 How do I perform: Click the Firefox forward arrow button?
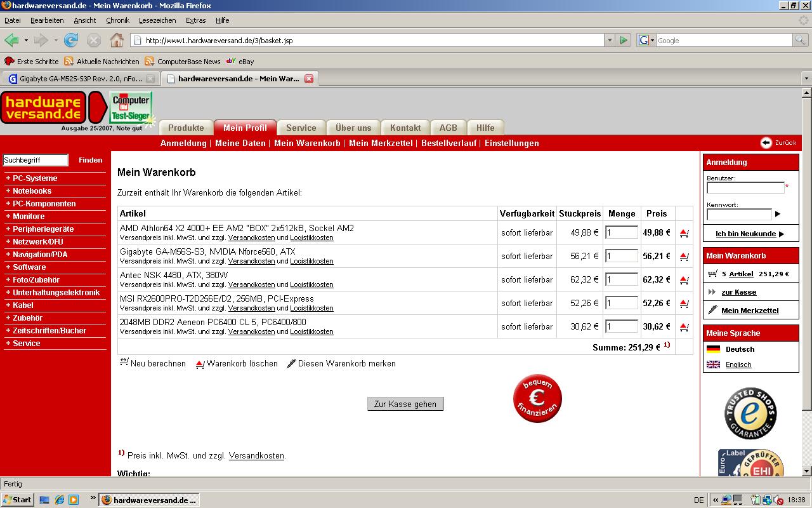pos(41,40)
